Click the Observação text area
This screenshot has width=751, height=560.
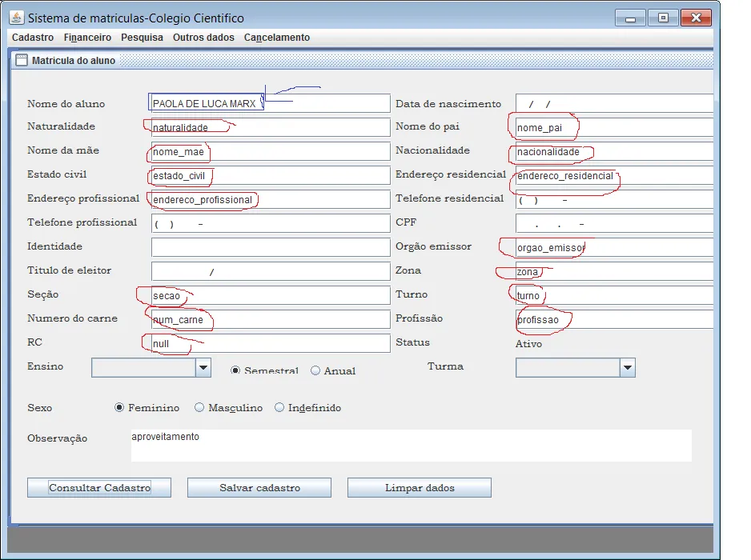(x=411, y=446)
